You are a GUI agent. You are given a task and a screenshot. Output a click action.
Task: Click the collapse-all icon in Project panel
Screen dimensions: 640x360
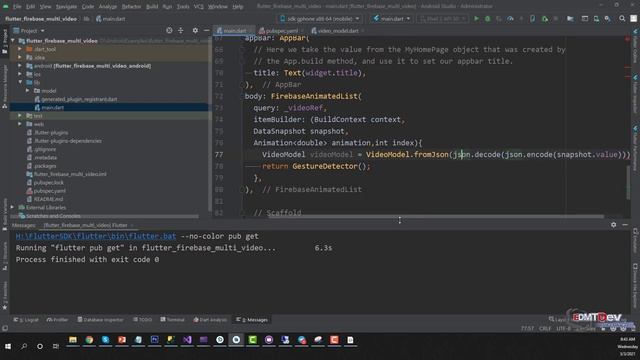click(x=180, y=30)
